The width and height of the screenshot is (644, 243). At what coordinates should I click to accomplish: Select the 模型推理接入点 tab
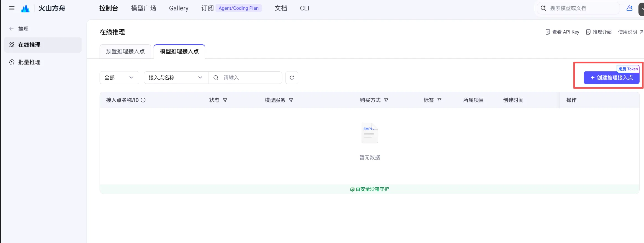coord(179,51)
